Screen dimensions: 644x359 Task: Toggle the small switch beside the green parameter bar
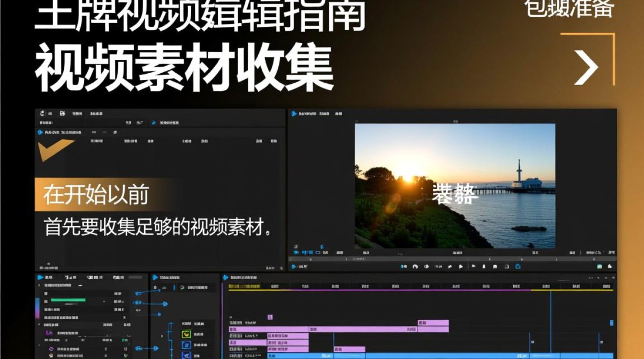tap(104, 302)
